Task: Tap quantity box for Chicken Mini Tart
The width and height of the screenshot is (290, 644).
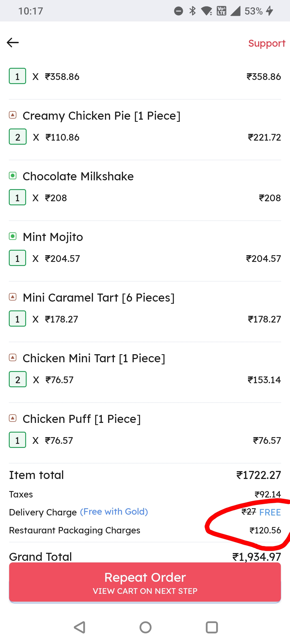Action: pos(18,379)
